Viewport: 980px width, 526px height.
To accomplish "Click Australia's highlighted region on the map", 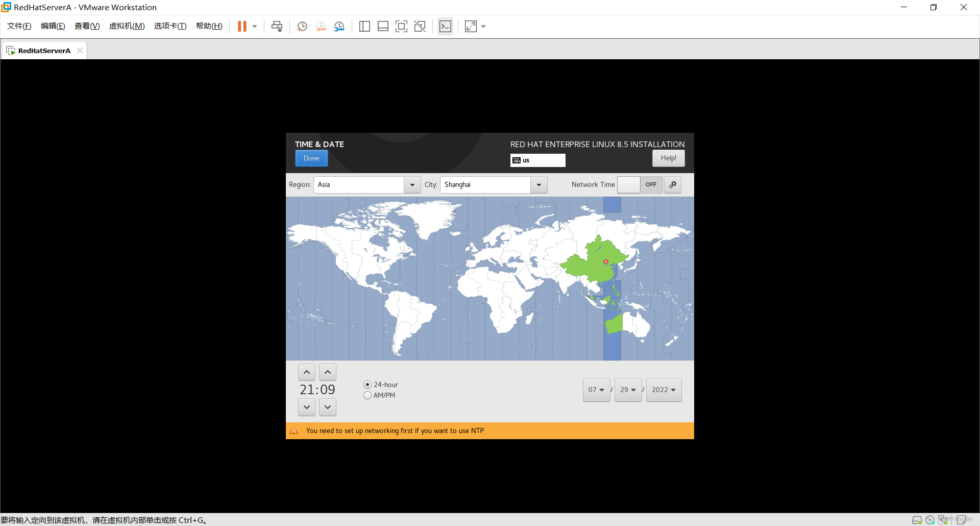I will [x=614, y=324].
